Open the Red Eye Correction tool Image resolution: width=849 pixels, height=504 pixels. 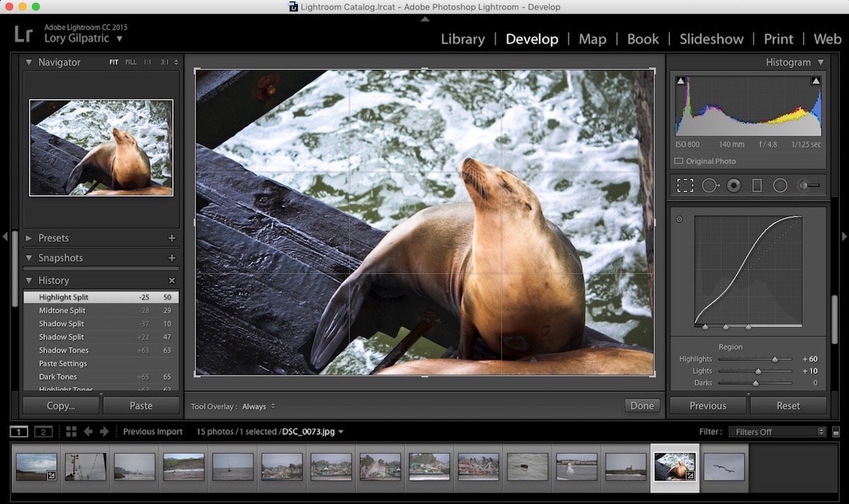coord(734,185)
